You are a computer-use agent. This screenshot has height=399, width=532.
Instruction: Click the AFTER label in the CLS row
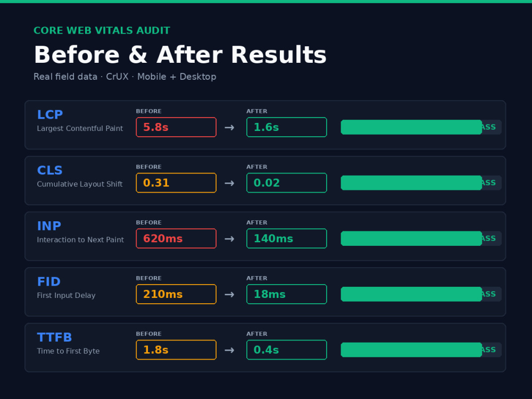(257, 167)
